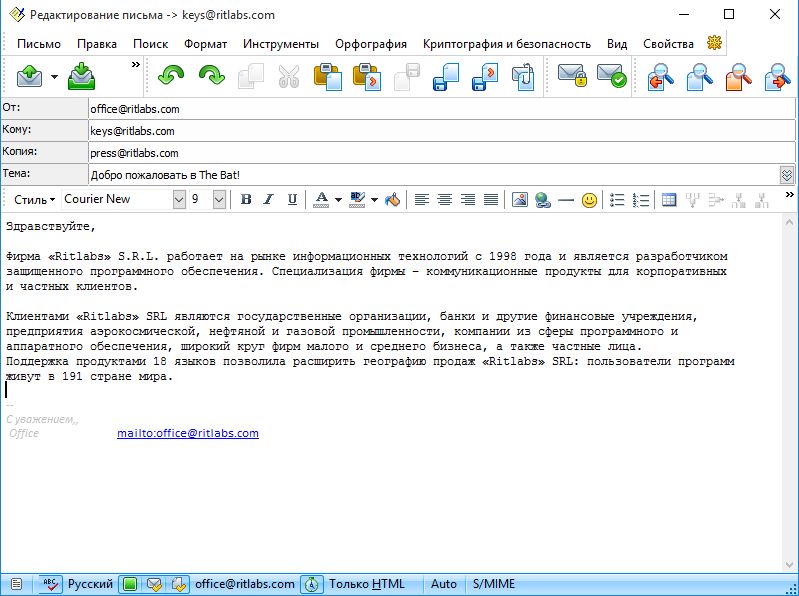The image size is (799, 596).
Task: Click the mailto:office@ritlabs.com link
Action: point(188,433)
